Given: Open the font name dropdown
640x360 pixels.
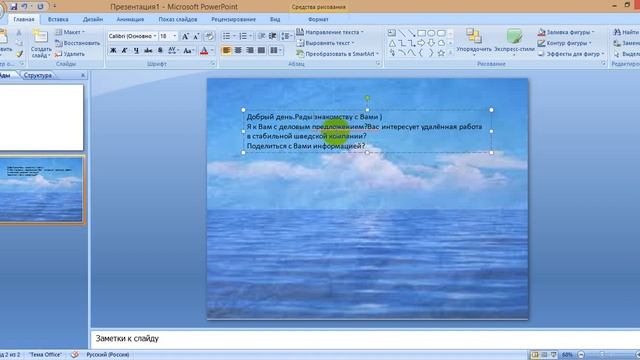Looking at the screenshot, I should 155,36.
